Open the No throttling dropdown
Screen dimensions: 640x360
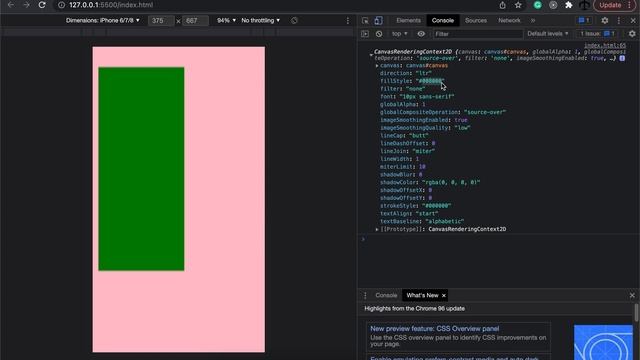tap(260, 20)
